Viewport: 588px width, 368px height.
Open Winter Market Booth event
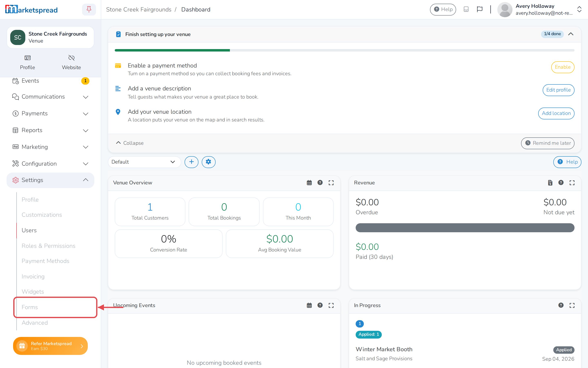pos(384,349)
